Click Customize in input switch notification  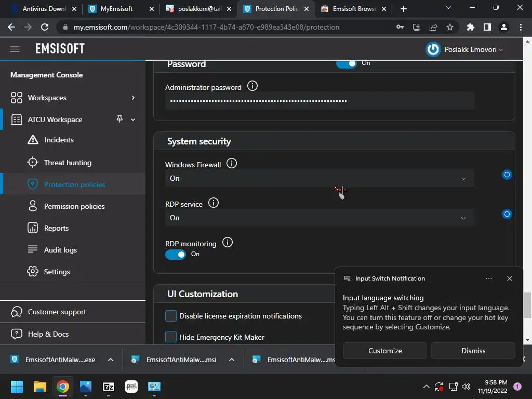coord(385,351)
